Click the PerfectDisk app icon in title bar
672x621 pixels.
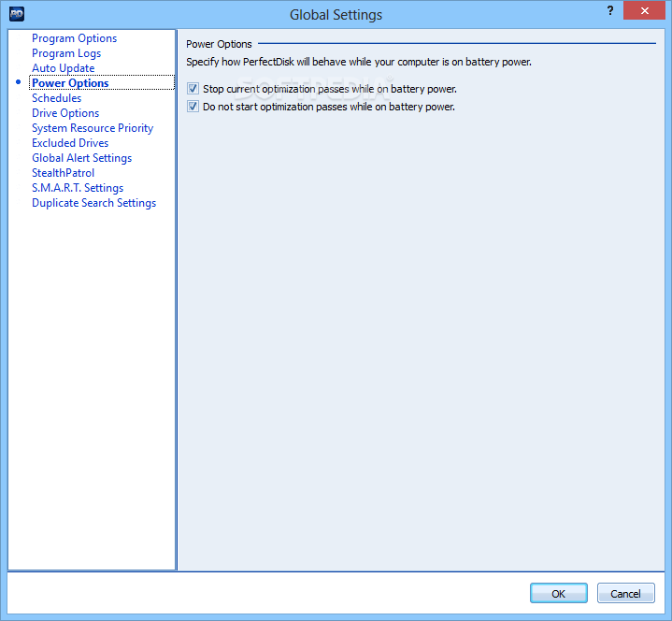click(16, 14)
